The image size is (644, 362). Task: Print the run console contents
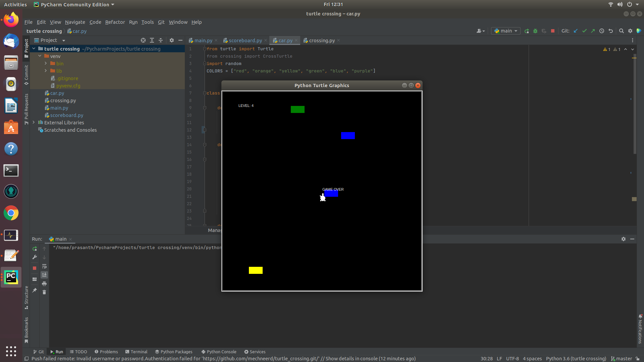(44, 284)
